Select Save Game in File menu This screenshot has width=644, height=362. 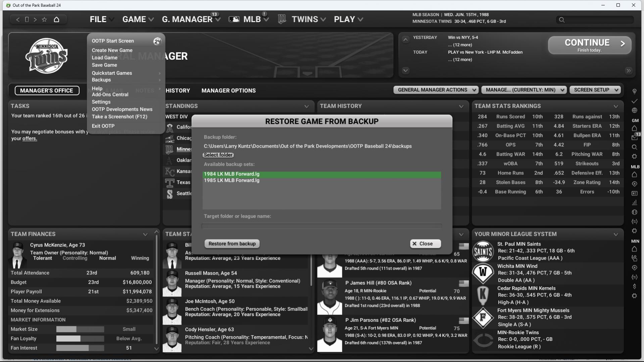tap(104, 65)
